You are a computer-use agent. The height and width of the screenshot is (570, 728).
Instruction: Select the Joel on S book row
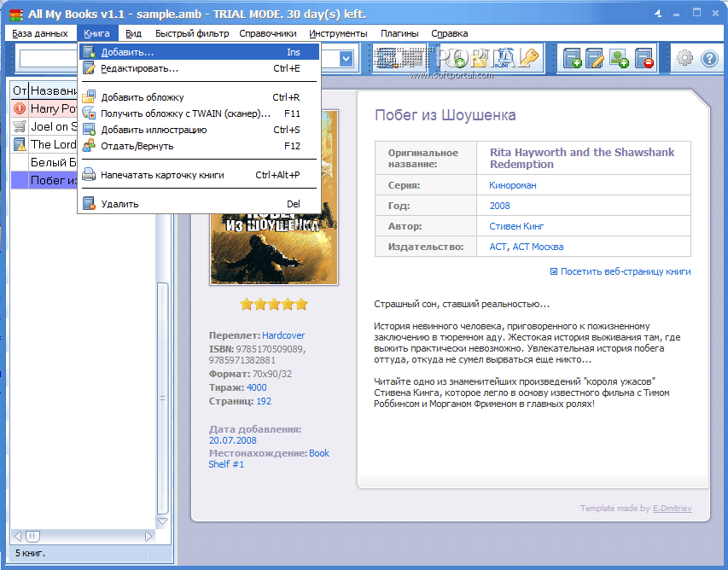44,126
